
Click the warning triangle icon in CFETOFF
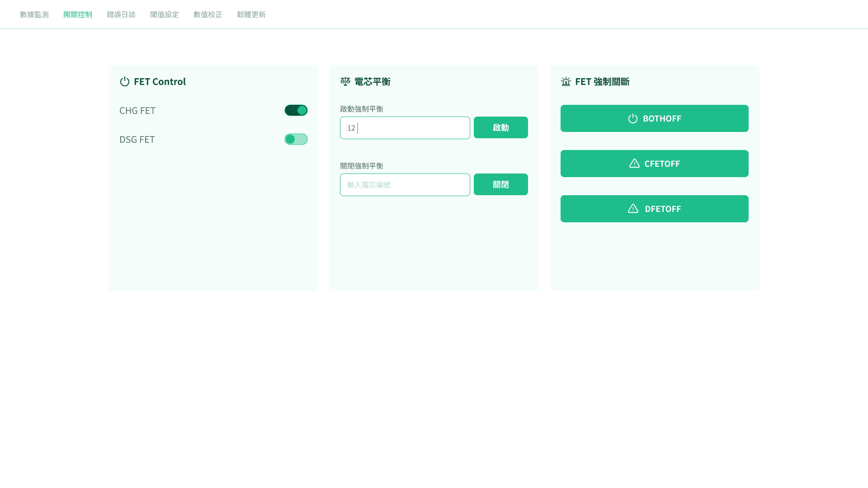coord(634,164)
